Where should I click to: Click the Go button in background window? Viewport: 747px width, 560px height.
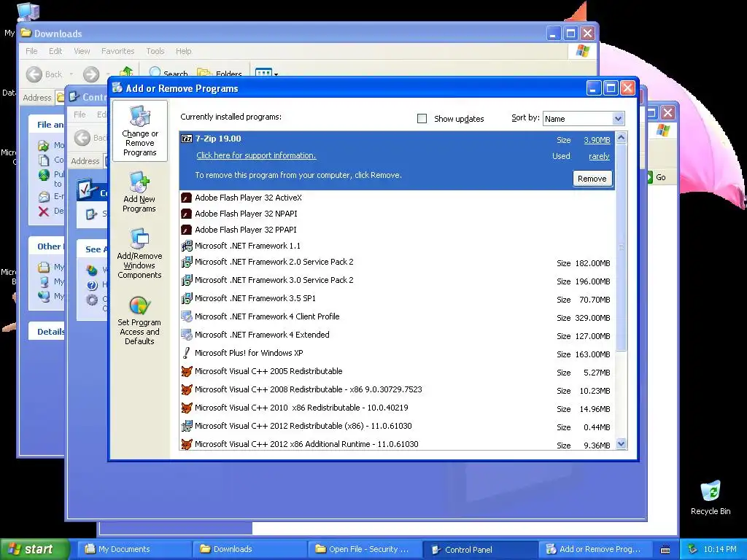click(x=657, y=177)
